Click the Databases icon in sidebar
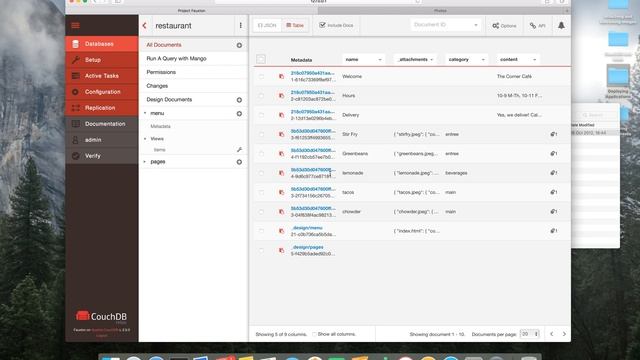 76,44
